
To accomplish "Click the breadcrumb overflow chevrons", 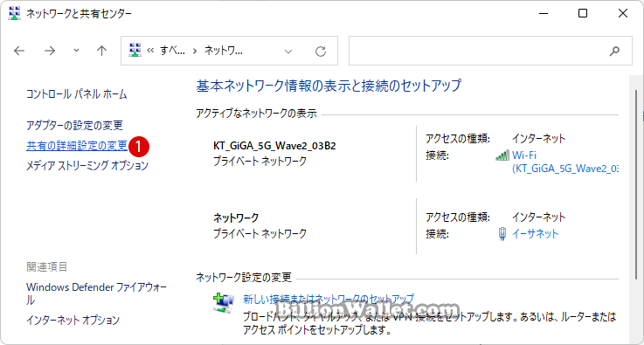I will [150, 51].
